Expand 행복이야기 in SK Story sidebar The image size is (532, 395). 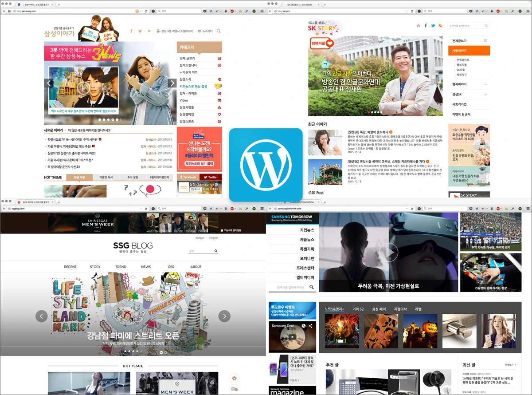485,84
